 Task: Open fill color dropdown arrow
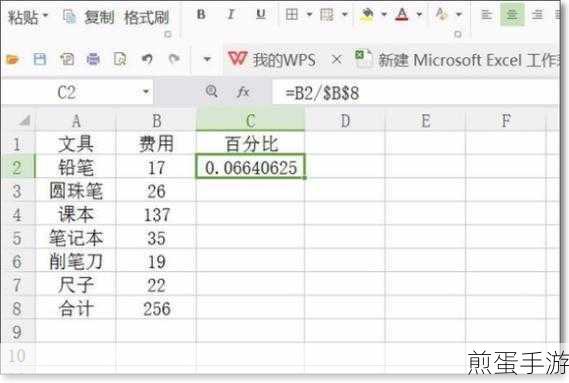384,15
